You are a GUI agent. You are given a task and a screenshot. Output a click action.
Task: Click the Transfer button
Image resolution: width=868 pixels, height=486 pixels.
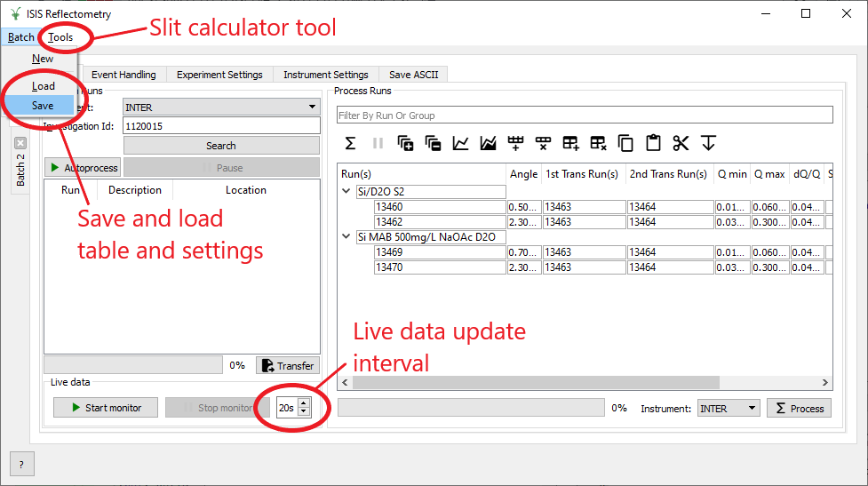(288, 365)
